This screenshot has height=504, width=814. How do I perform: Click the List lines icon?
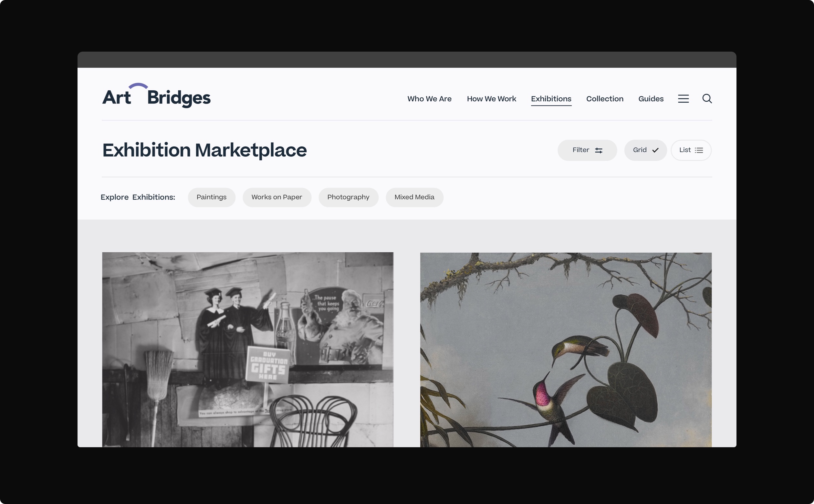point(699,150)
